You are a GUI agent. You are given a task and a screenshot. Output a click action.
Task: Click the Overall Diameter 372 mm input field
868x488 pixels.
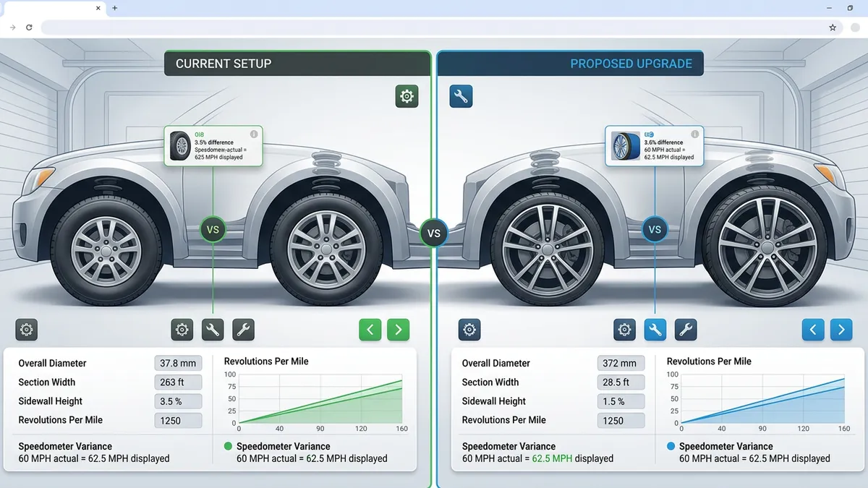pos(621,363)
